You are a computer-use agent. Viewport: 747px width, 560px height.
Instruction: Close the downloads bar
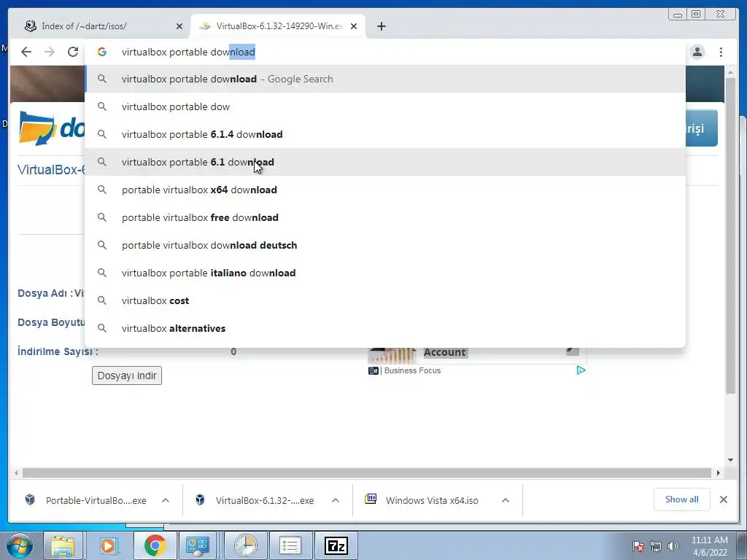(x=723, y=499)
